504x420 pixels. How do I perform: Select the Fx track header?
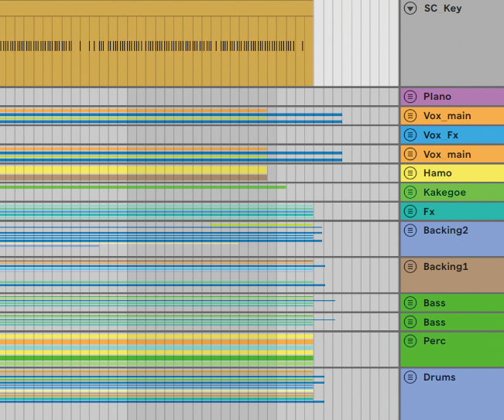pyautogui.click(x=452, y=211)
